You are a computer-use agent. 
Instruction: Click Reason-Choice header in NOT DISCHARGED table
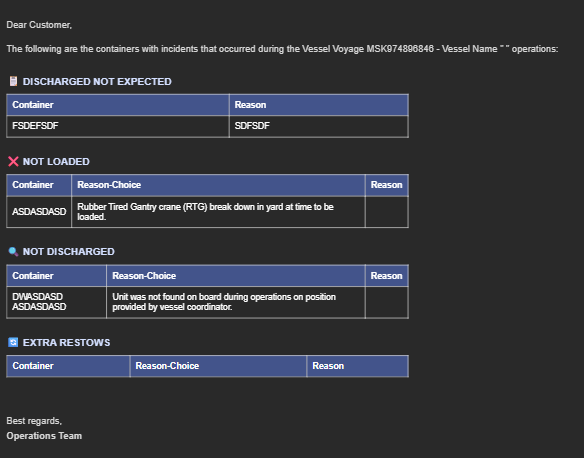pyautogui.click(x=236, y=276)
